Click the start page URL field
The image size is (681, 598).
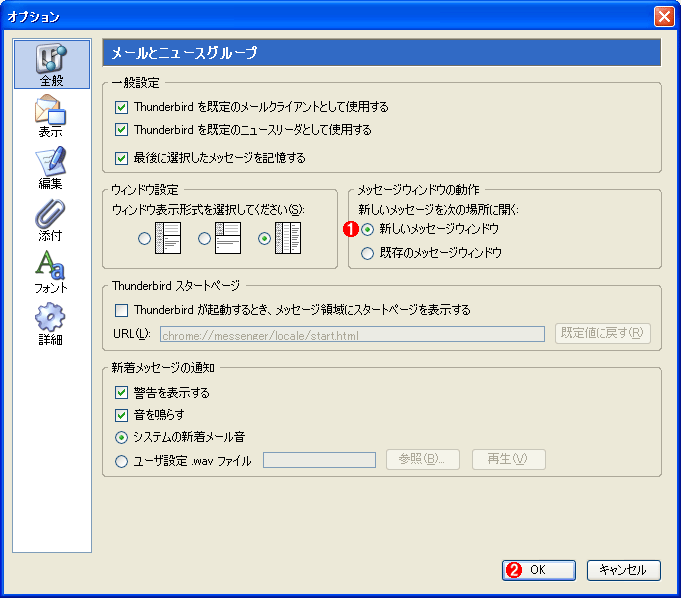pos(352,334)
